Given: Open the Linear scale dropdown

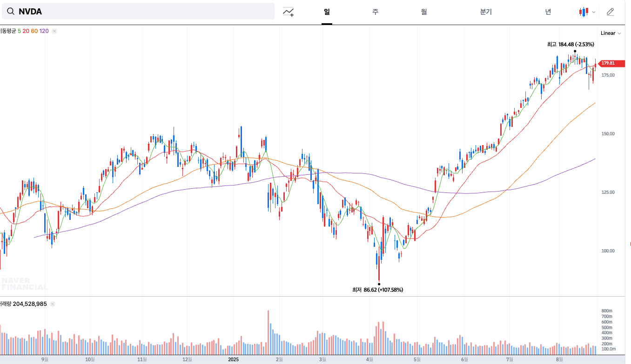Looking at the screenshot, I should point(611,33).
